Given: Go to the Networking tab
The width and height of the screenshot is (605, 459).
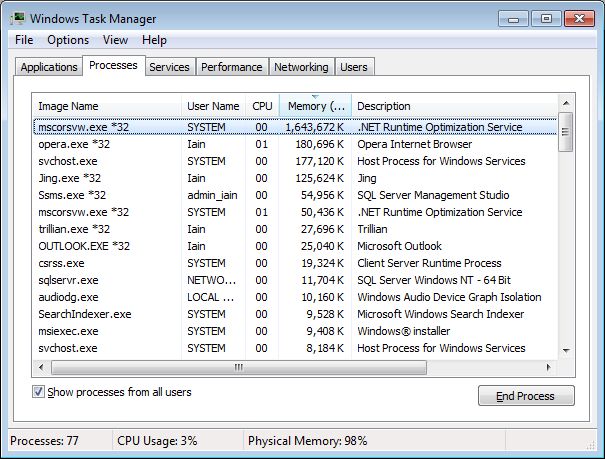Looking at the screenshot, I should 301,67.
